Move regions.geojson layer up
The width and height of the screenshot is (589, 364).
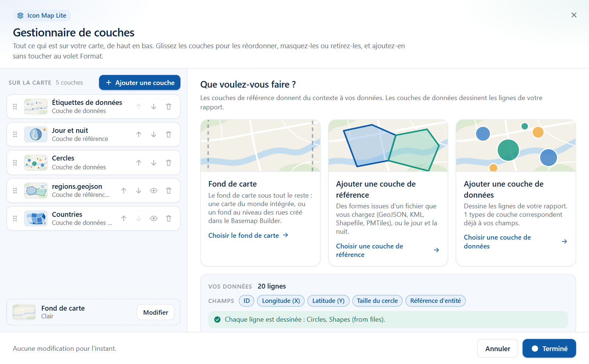pos(124,191)
